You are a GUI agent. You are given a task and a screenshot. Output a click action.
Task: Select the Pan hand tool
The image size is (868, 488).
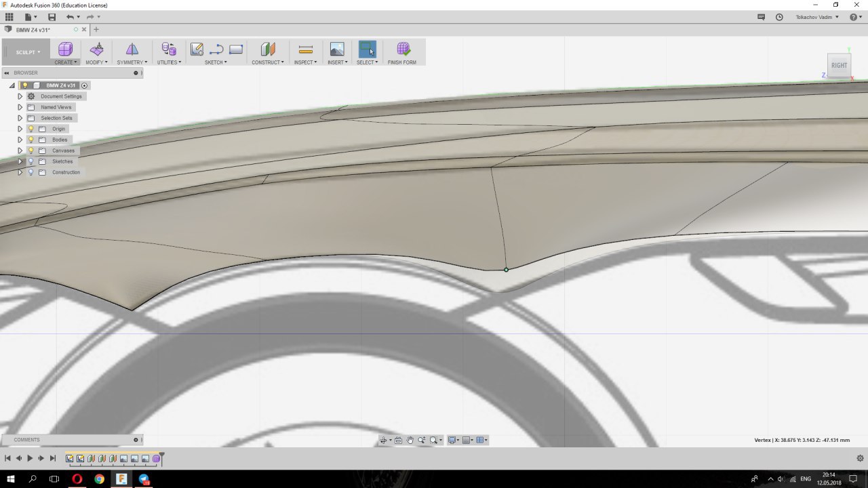pos(410,441)
